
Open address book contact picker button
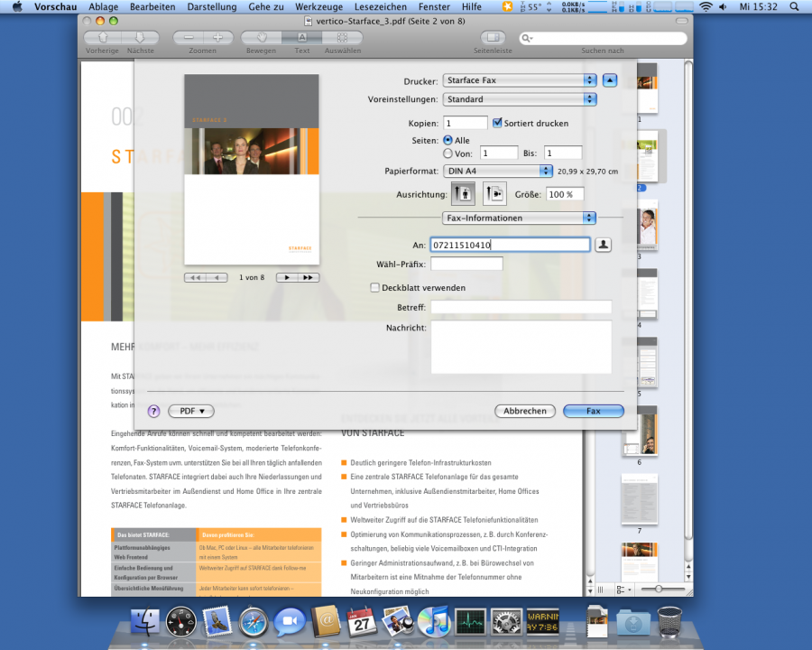coord(603,245)
